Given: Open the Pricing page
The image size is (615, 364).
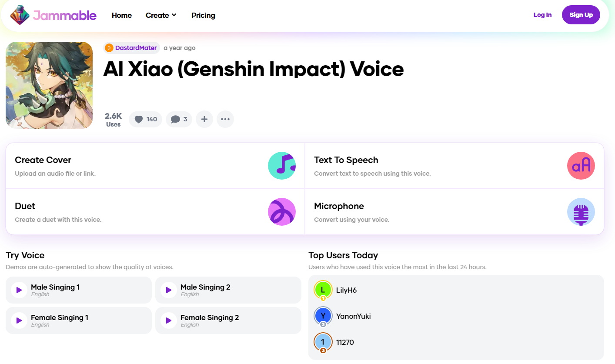Looking at the screenshot, I should coord(203,15).
